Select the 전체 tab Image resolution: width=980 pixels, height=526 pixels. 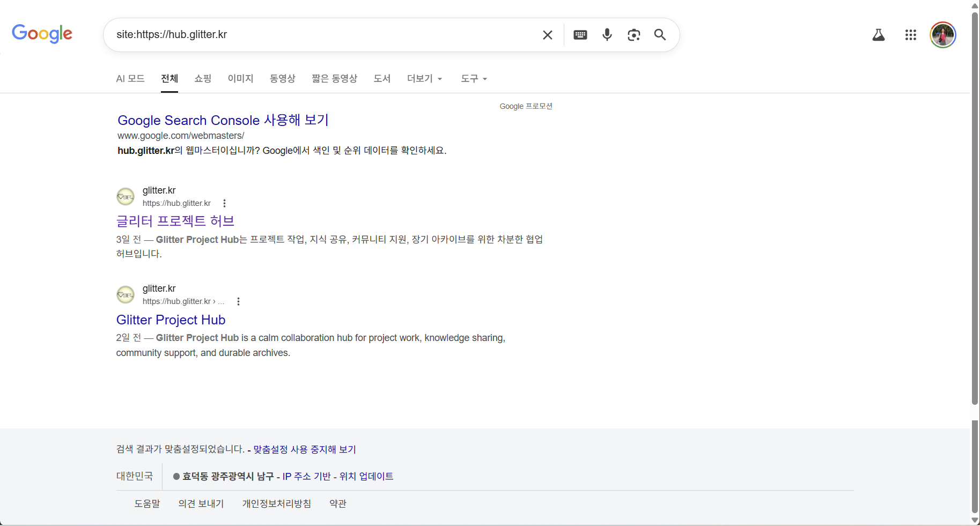[x=170, y=78]
